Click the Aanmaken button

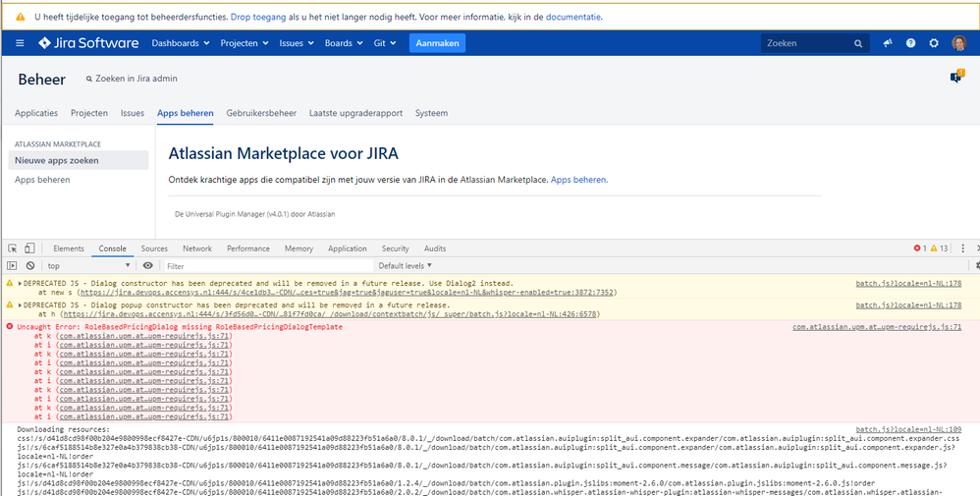pos(438,43)
